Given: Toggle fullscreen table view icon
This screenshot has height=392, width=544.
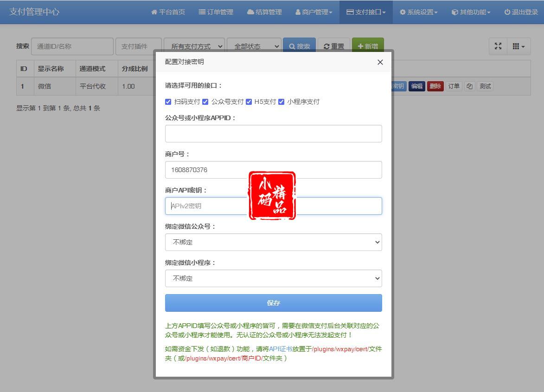Looking at the screenshot, I should 498,46.
